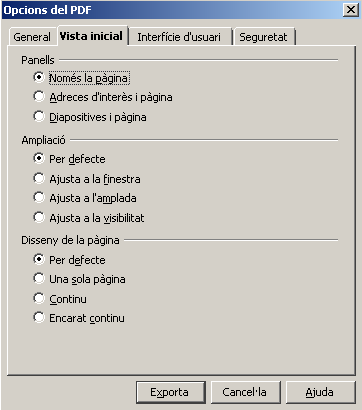The image size is (362, 410).
Task: Select Una sola pàgina layout
Action: coord(79,279)
